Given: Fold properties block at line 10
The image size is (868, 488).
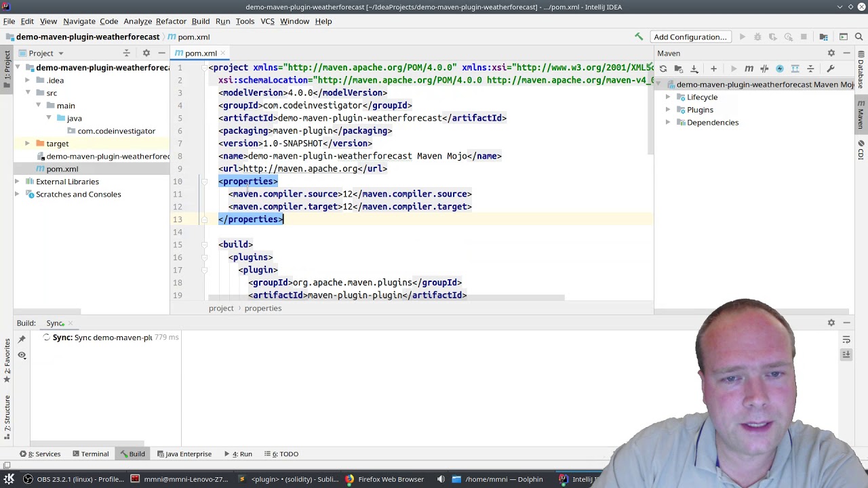Looking at the screenshot, I should pos(203,182).
